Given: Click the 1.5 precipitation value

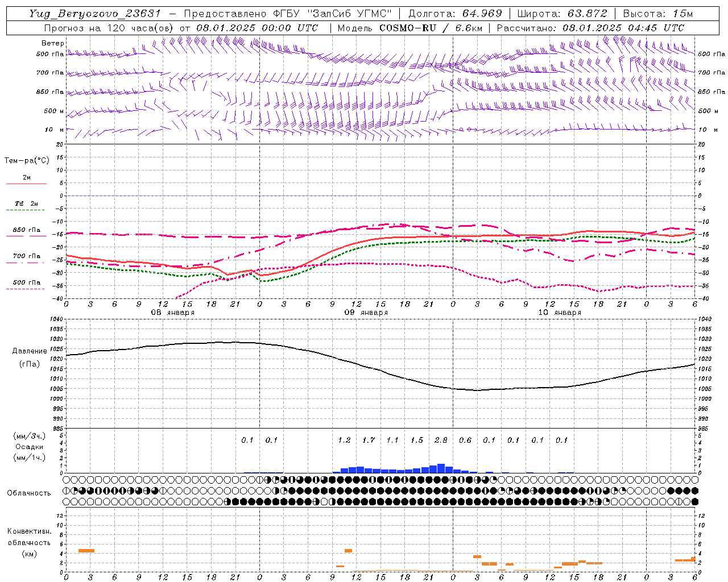Looking at the screenshot, I should click(x=417, y=440).
